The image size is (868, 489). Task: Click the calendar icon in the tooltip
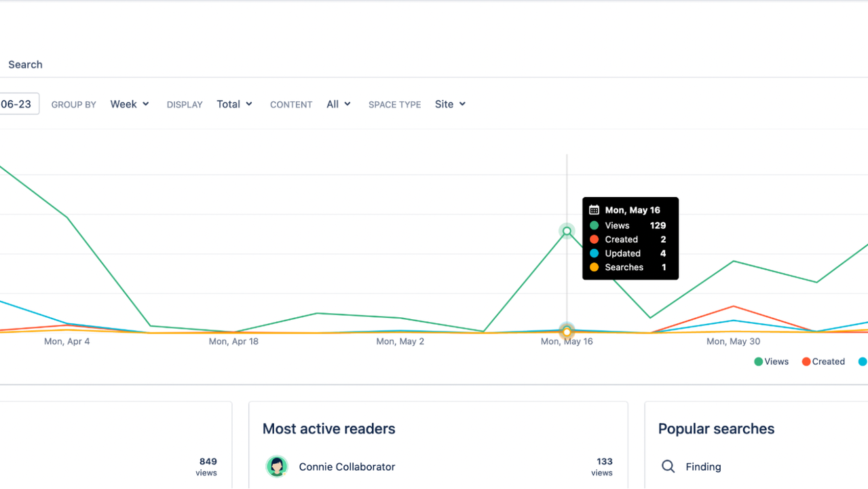click(594, 210)
